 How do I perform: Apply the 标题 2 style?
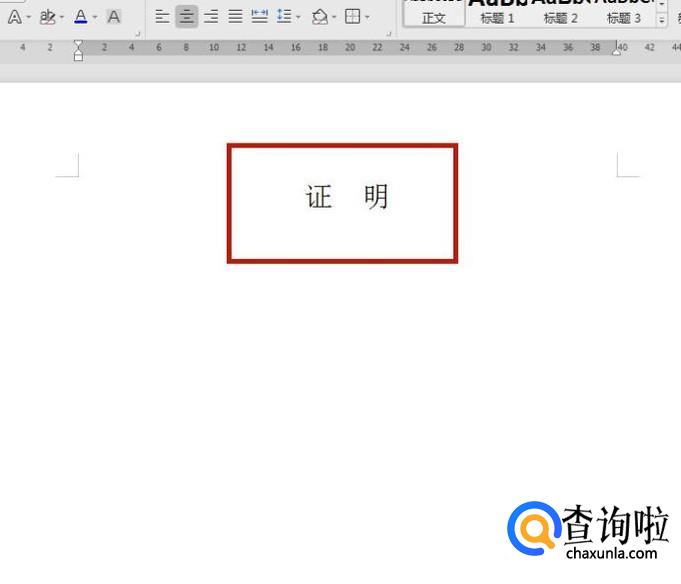pyautogui.click(x=560, y=15)
